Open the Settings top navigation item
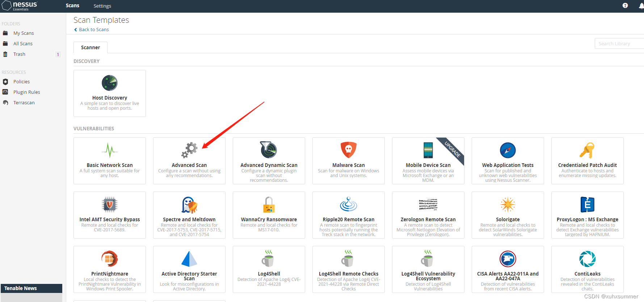644x302 pixels. pos(102,6)
